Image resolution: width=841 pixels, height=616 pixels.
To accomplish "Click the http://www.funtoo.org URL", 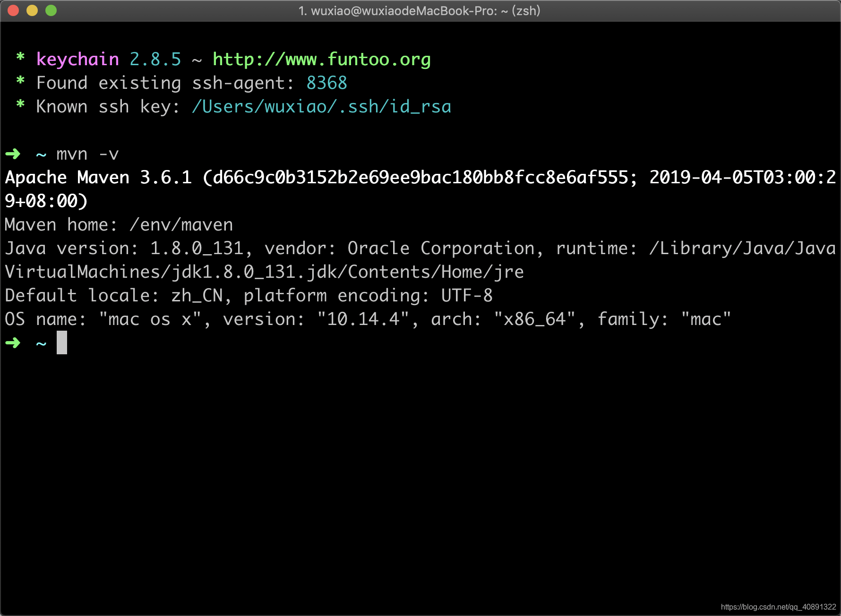I will coord(322,60).
